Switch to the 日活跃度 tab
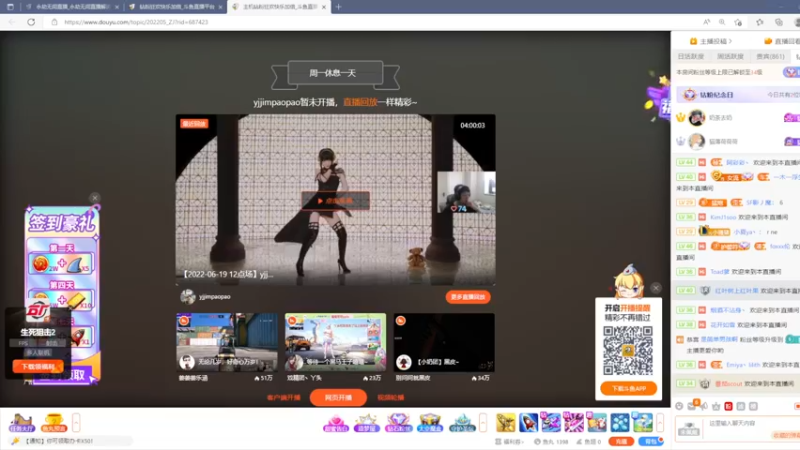800x450 pixels. 691,56
